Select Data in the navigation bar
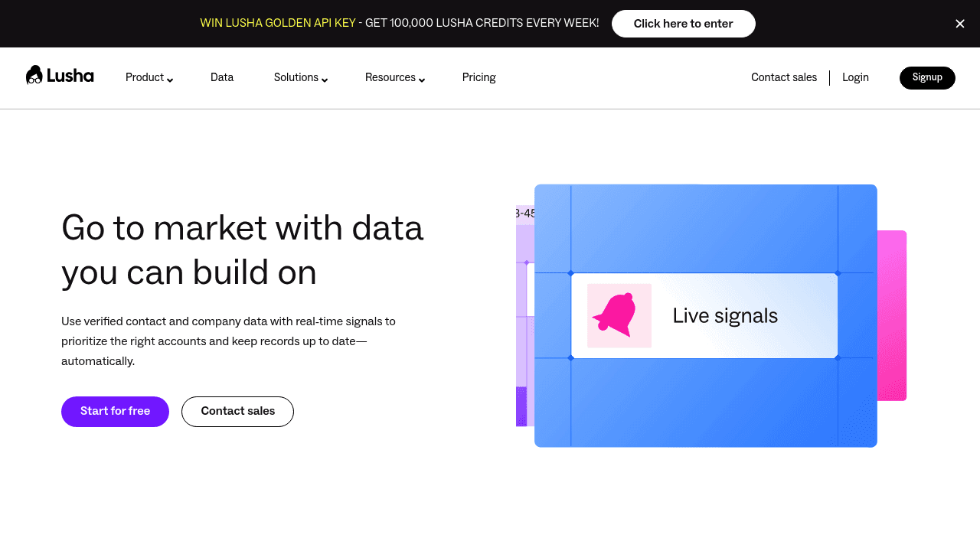Screen dimensions: 980x551 pyautogui.click(x=222, y=77)
